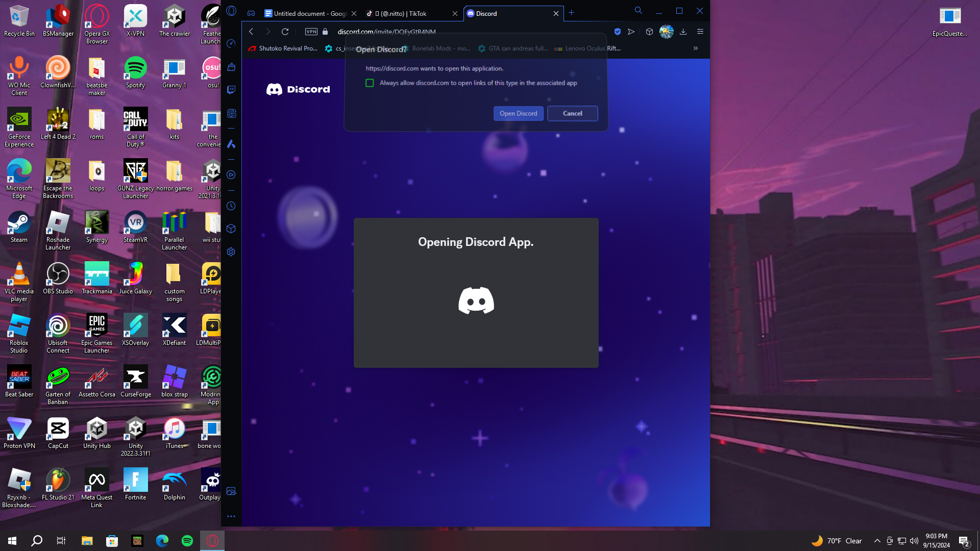Open sidebar settings gear icon
The image size is (980, 551).
coord(231,252)
